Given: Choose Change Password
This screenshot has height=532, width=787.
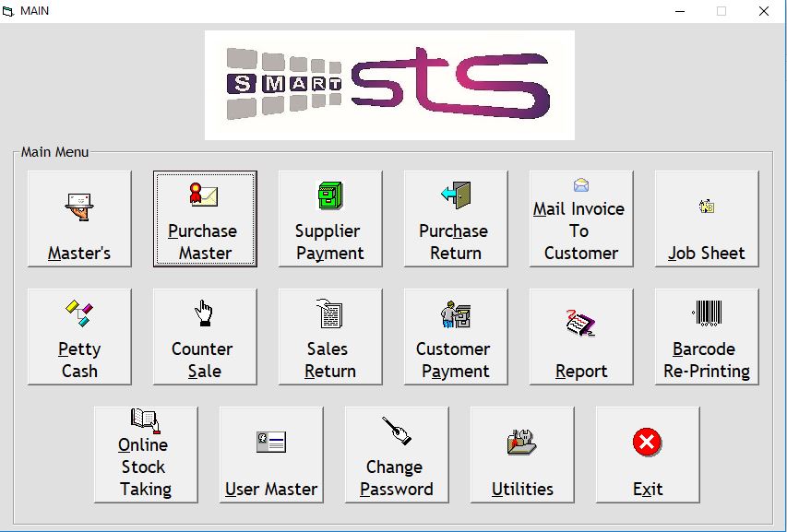Looking at the screenshot, I should (x=397, y=455).
